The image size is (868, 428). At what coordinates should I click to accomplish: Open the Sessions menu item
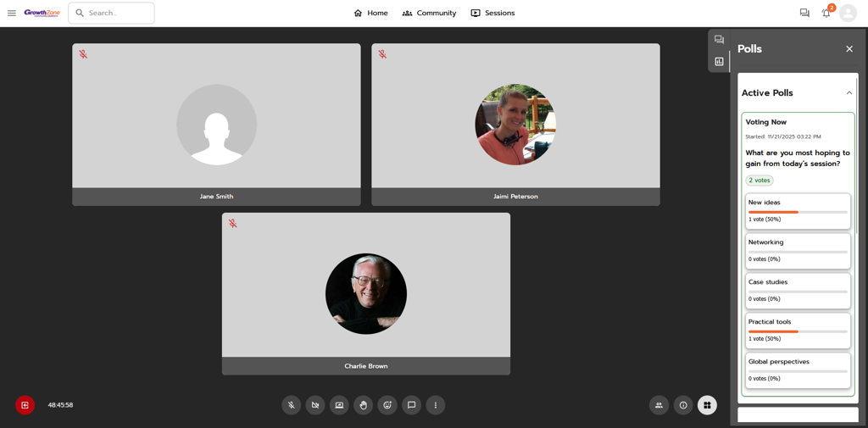click(x=492, y=14)
